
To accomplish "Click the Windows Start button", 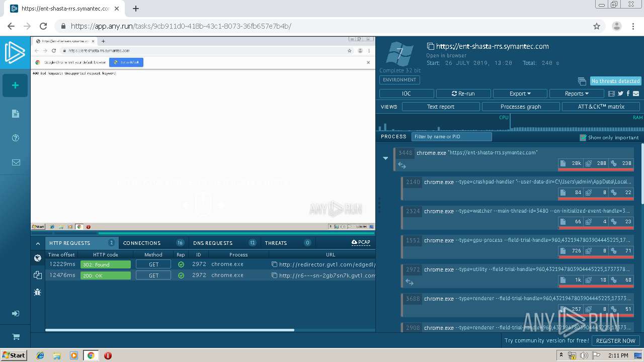I will [x=14, y=355].
